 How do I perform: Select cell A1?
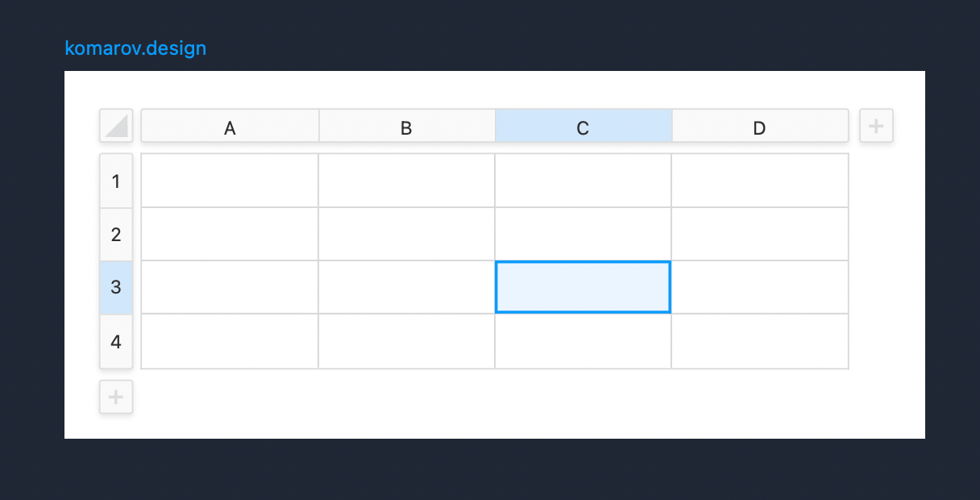[230, 181]
